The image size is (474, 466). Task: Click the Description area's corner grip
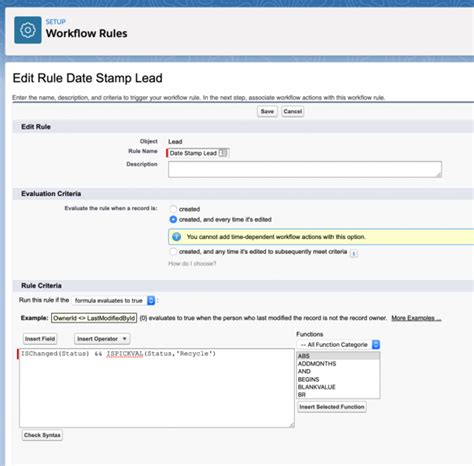pyautogui.click(x=439, y=175)
